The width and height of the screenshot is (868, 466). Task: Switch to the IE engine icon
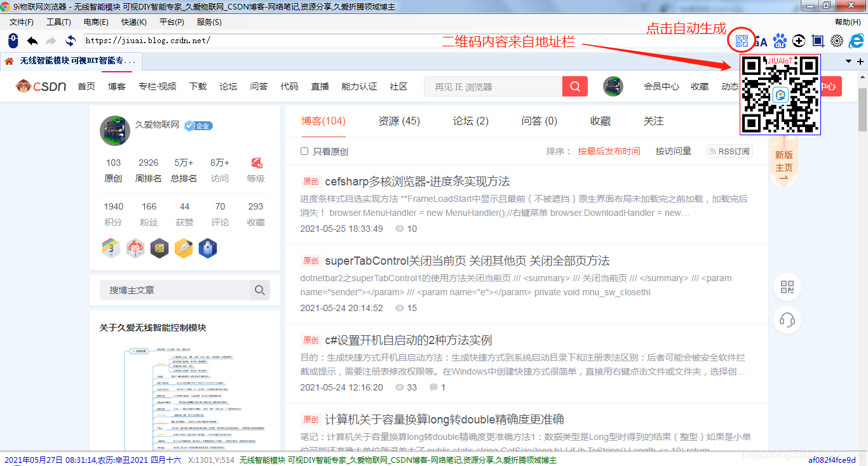857,41
